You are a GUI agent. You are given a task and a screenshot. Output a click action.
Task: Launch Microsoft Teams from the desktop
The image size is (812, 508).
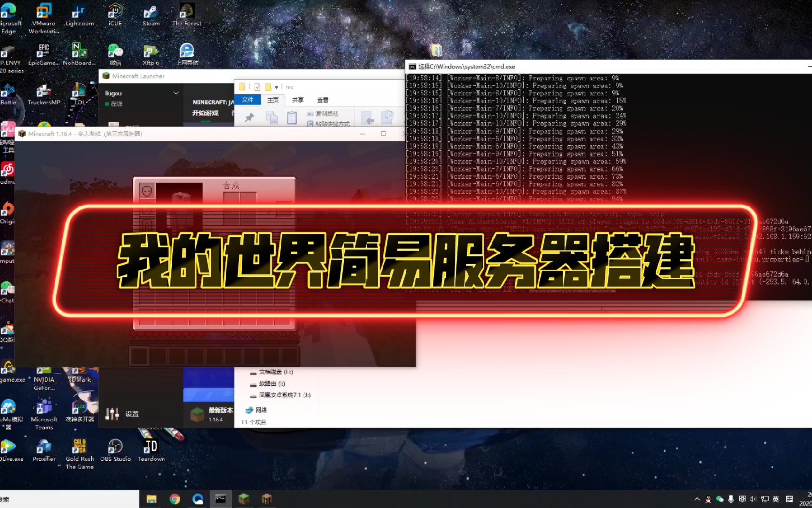point(44,415)
